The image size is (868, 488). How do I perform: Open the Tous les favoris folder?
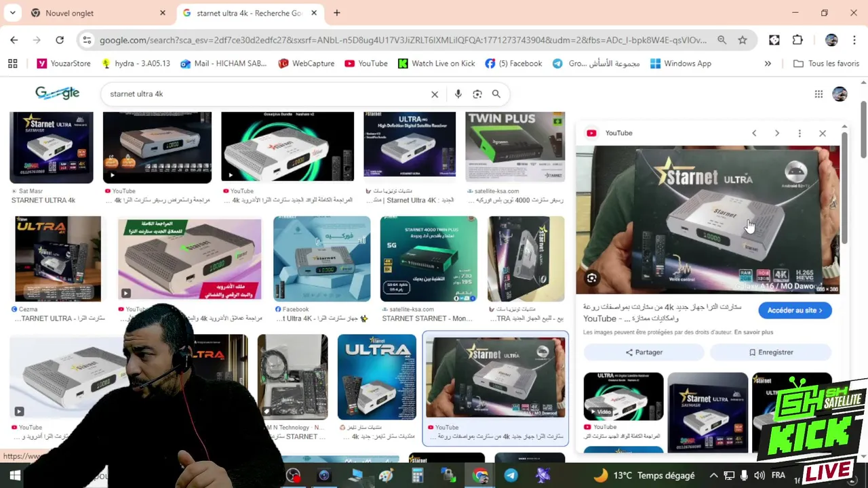click(x=826, y=64)
